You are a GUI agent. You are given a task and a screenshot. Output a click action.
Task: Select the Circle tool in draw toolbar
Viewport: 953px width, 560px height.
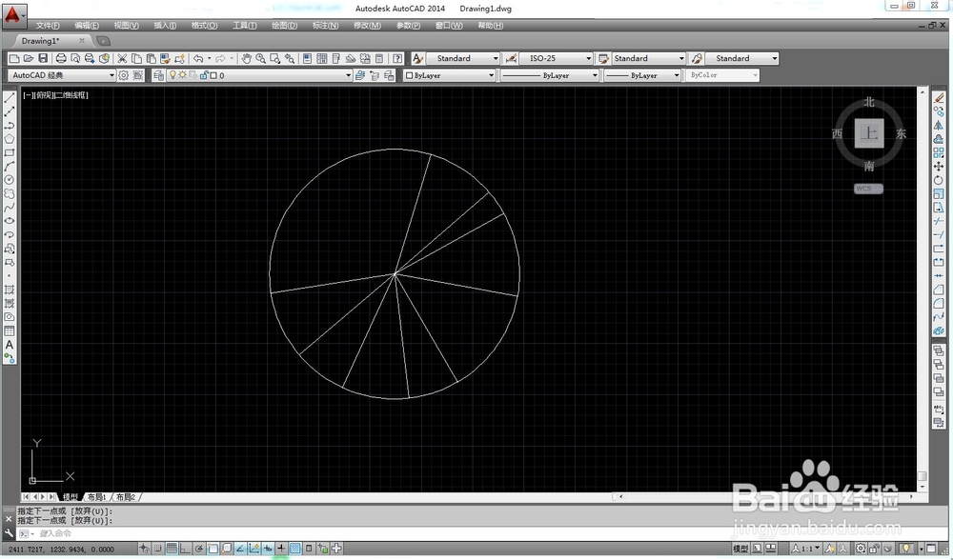tap(10, 180)
